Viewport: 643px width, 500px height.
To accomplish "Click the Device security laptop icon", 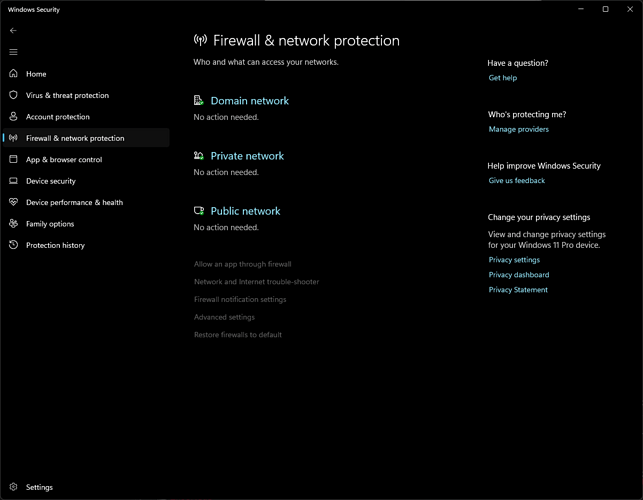I will tap(13, 181).
